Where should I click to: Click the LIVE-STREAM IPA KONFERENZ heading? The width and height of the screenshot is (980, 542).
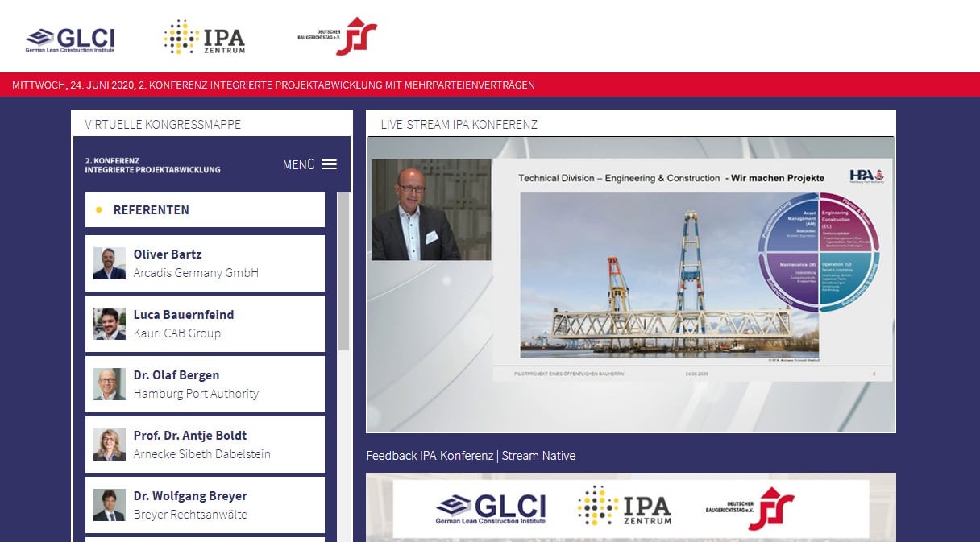459,124
